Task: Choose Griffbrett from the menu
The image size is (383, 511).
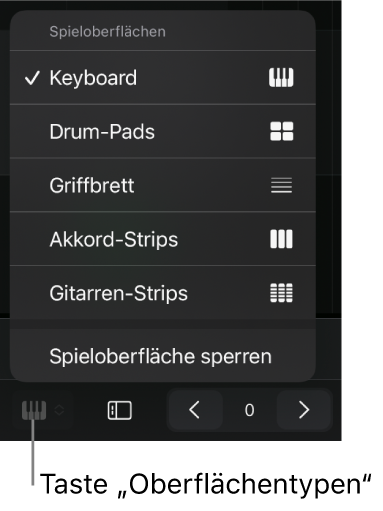Action: coord(163,185)
